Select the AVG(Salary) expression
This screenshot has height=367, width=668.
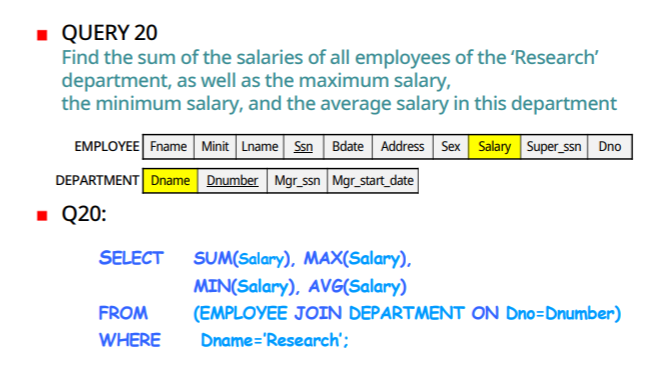coord(357,286)
